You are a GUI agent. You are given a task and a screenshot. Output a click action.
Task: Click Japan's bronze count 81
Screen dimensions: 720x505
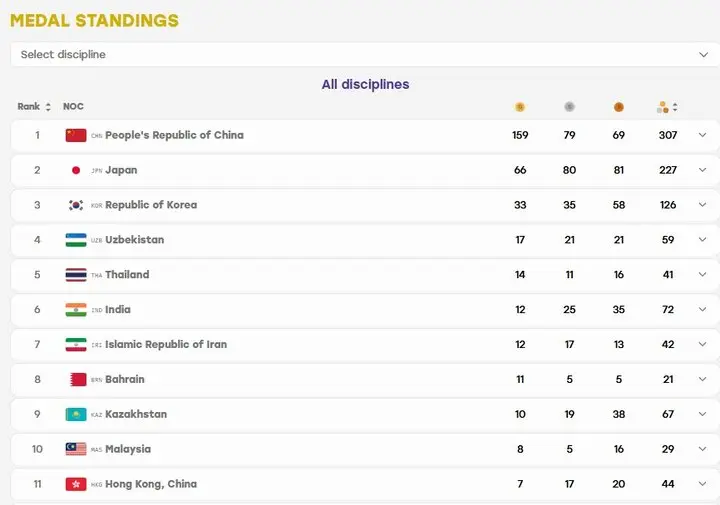[x=619, y=170]
